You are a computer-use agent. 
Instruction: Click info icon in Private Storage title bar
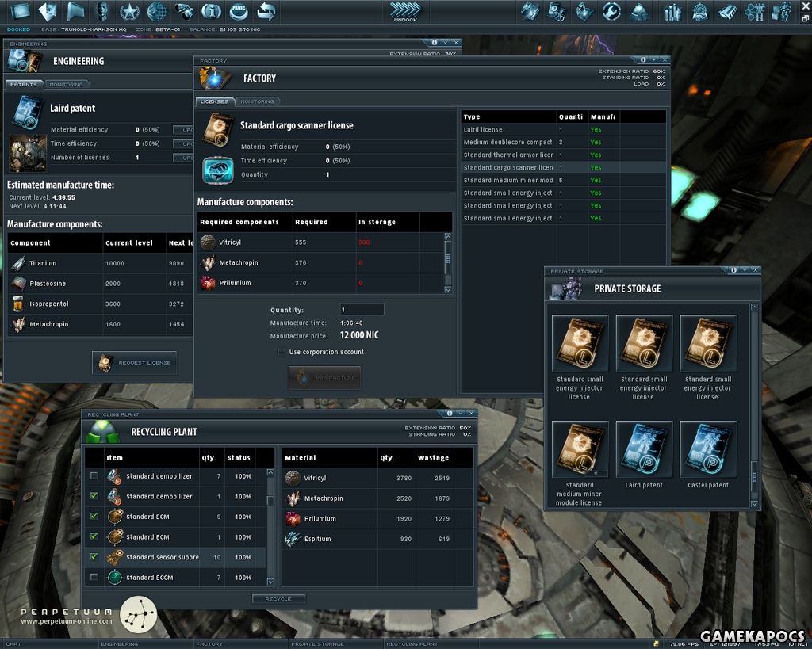click(733, 270)
